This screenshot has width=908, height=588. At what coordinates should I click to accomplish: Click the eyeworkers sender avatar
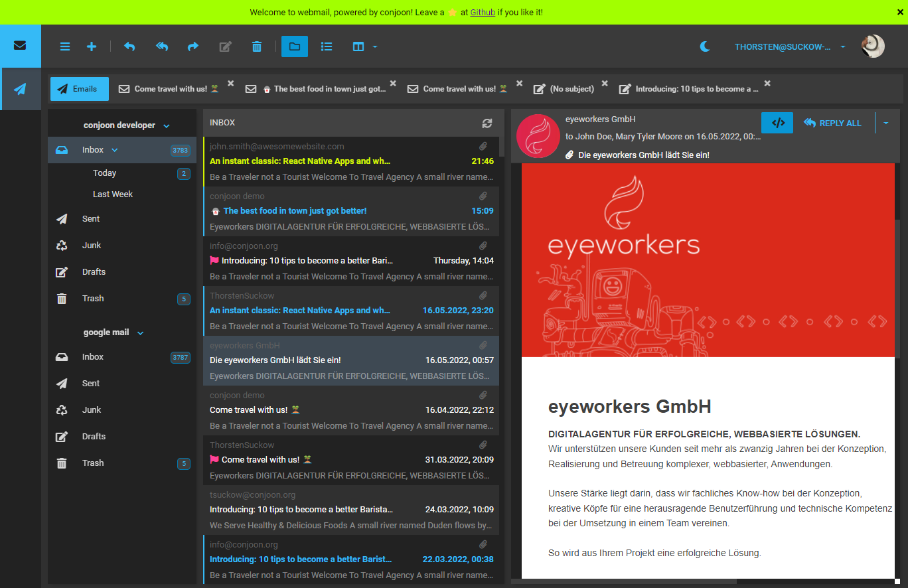[538, 136]
